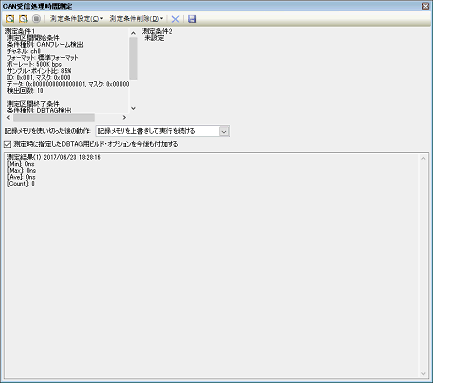Select the 測定条件2 heading text

tap(157, 31)
